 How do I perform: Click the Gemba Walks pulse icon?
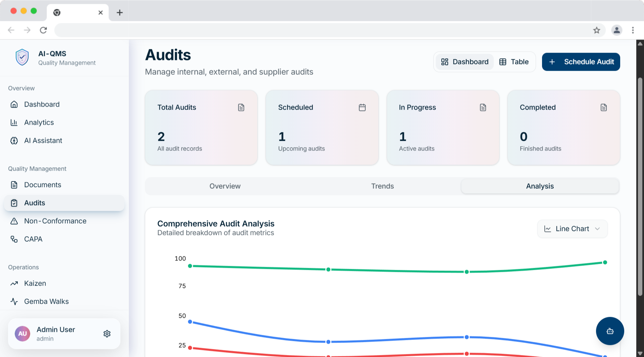(x=14, y=301)
